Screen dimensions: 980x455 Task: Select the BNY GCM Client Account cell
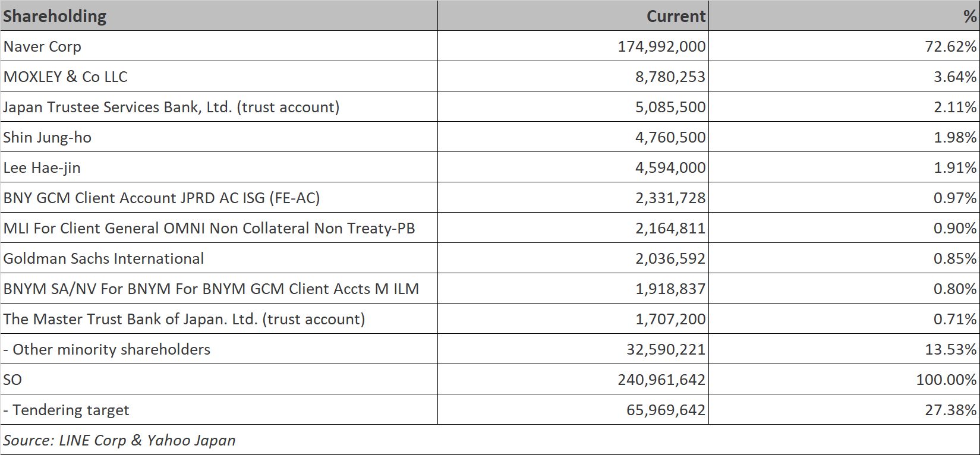162,198
